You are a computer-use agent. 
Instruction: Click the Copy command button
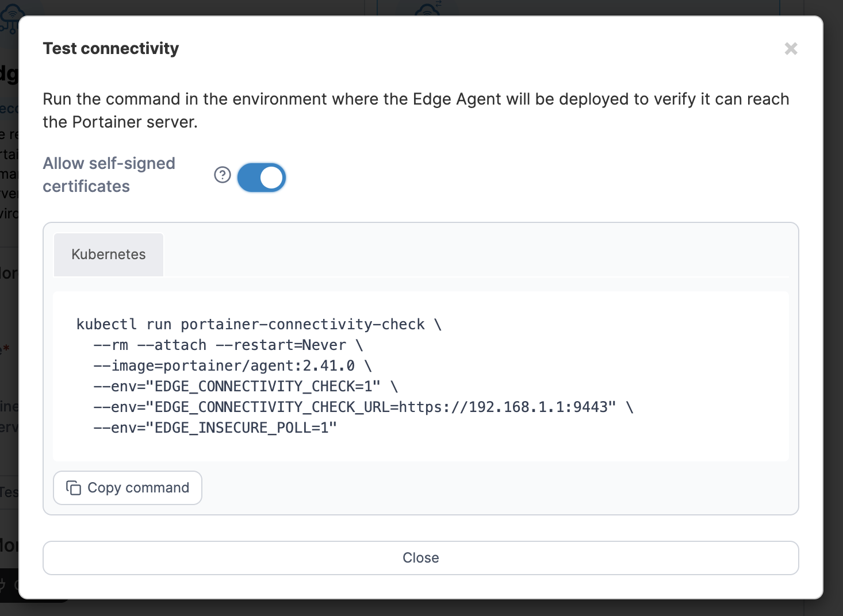(128, 488)
